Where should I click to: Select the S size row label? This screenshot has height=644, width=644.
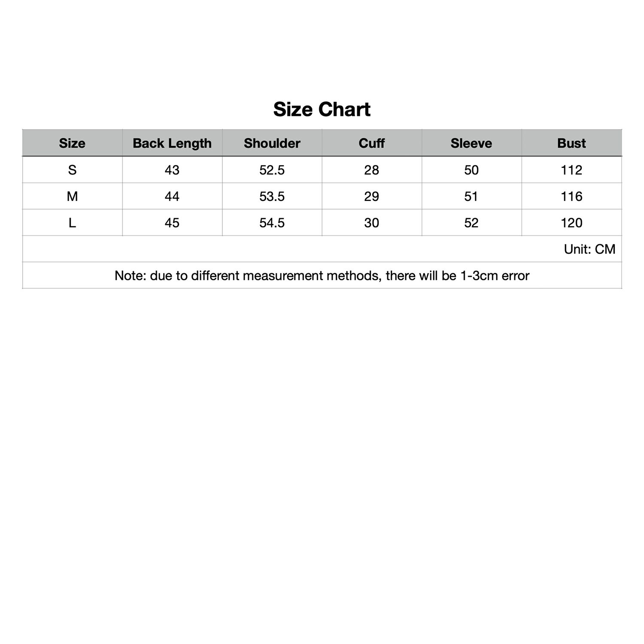point(72,170)
